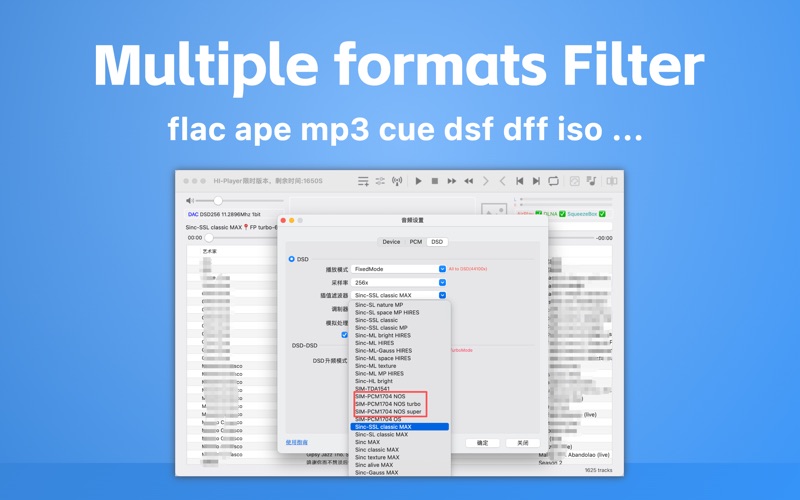Open the 采样率 256x dropdown
Viewport: 800px width, 500px height.
click(398, 282)
